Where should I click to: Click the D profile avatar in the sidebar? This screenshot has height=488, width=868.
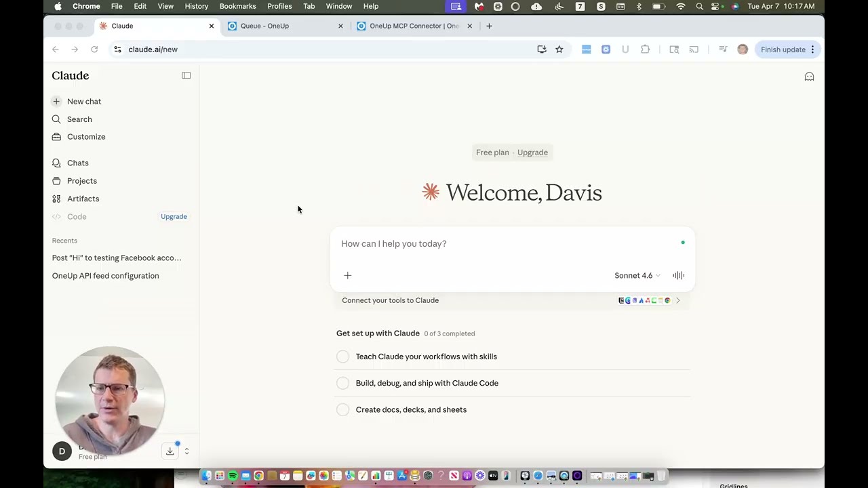coord(62,451)
